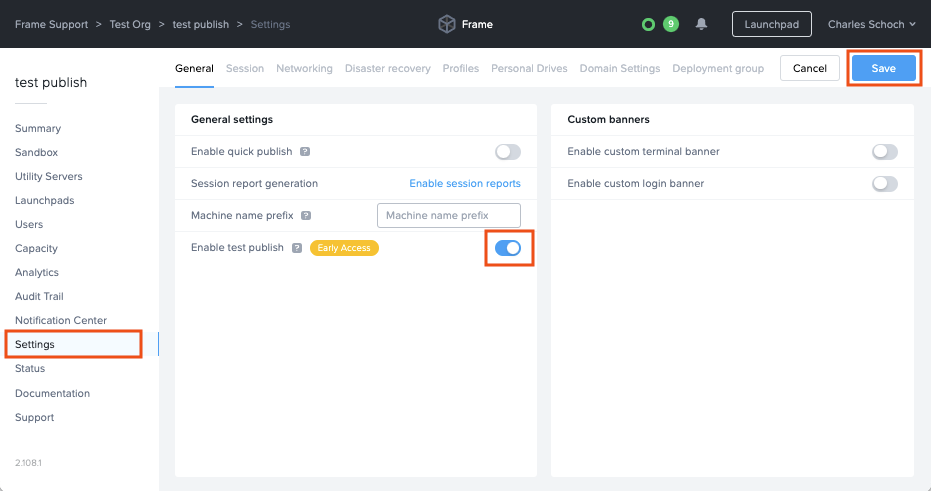The image size is (931, 491).
Task: Switch to the General tab
Action: (194, 68)
